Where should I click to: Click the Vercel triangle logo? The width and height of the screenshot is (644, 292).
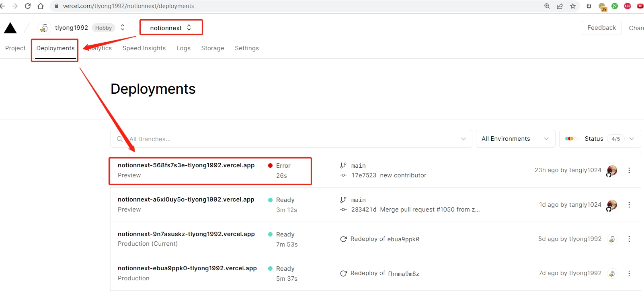pyautogui.click(x=10, y=28)
